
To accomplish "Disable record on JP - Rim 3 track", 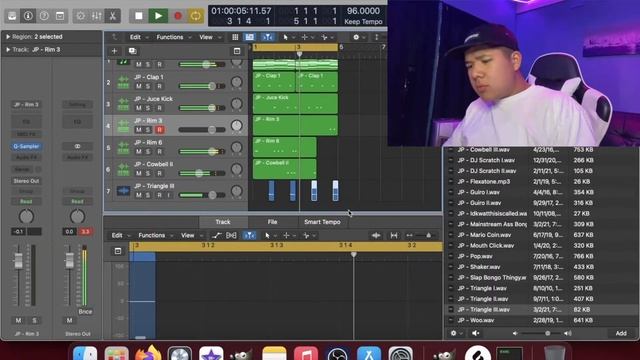I will pyautogui.click(x=160, y=130).
